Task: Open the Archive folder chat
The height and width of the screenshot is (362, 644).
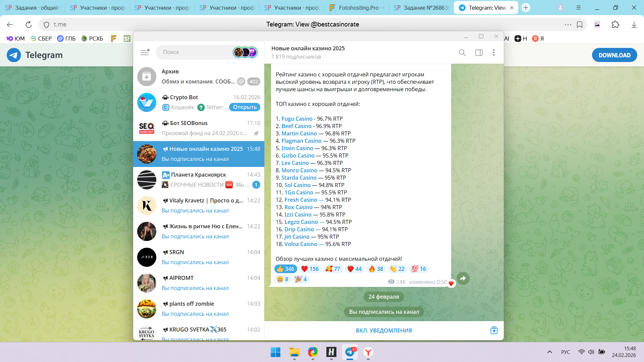Action: (x=199, y=76)
